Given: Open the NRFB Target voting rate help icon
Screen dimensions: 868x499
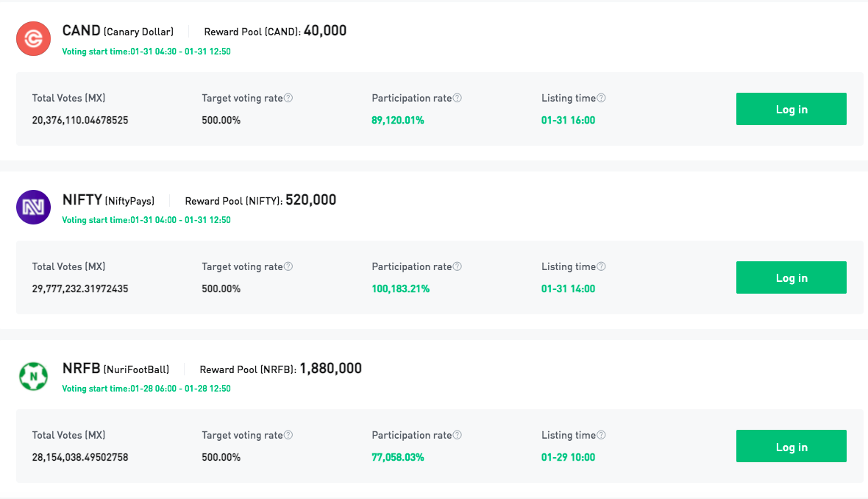Looking at the screenshot, I should [288, 435].
